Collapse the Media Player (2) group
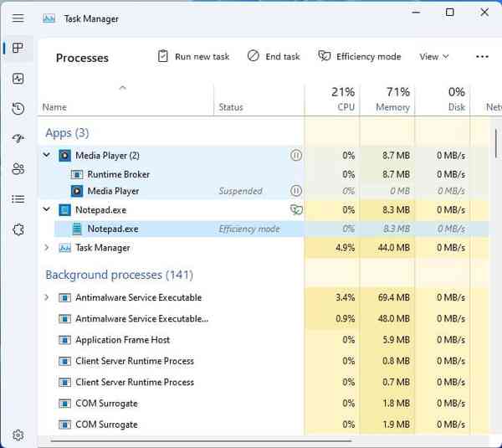Screen dimensions: 502x448 47,155
